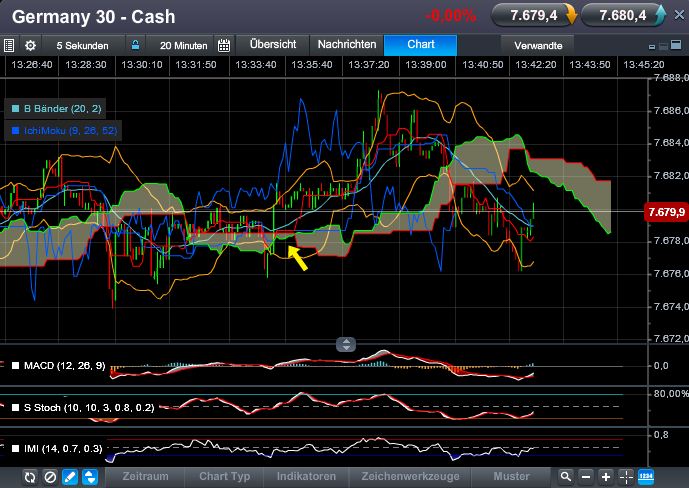Close the Germany 30 chart window
This screenshot has height=488, width=689.
[679, 15]
